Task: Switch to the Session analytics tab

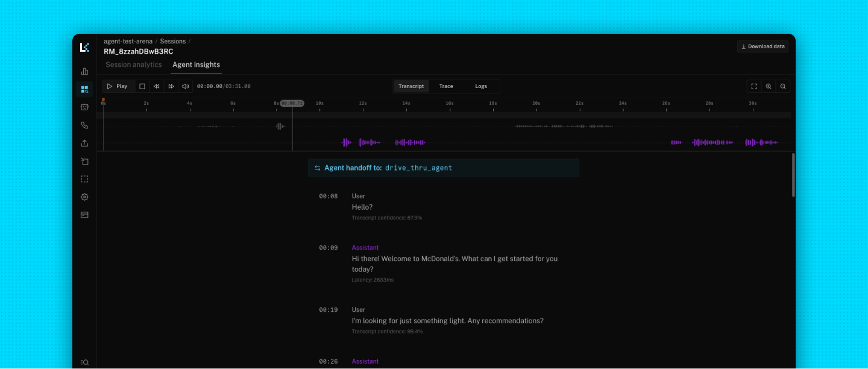Action: point(134,65)
